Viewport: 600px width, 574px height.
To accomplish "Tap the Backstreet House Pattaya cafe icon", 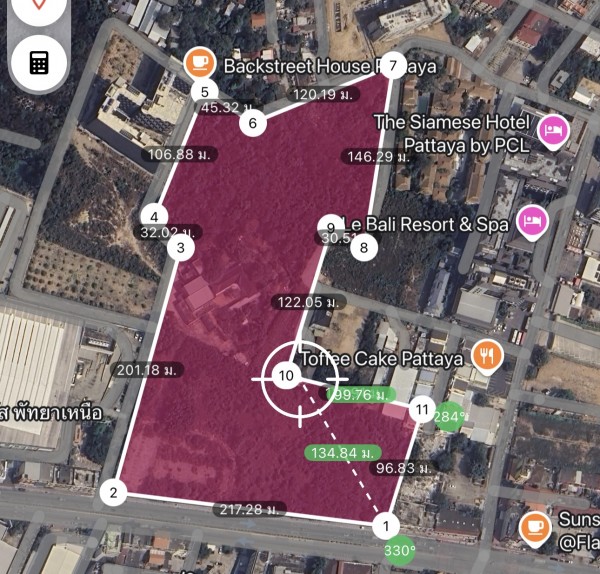I will pos(200,63).
